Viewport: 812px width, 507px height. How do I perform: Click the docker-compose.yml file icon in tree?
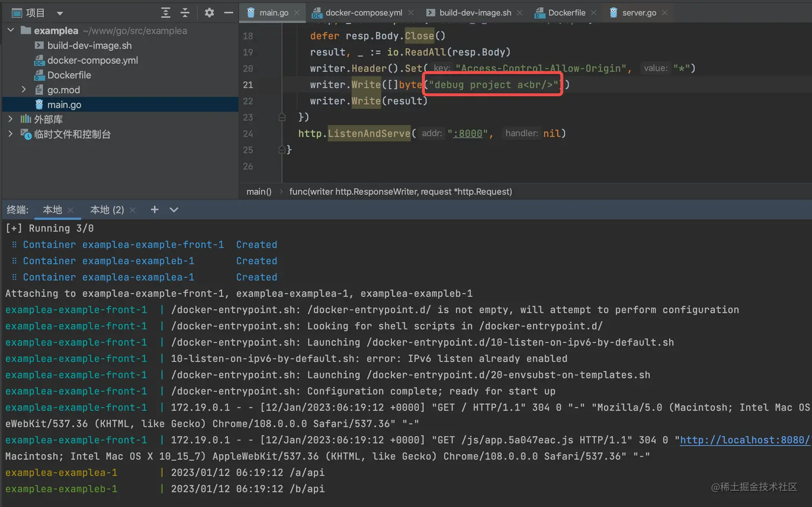coord(39,61)
